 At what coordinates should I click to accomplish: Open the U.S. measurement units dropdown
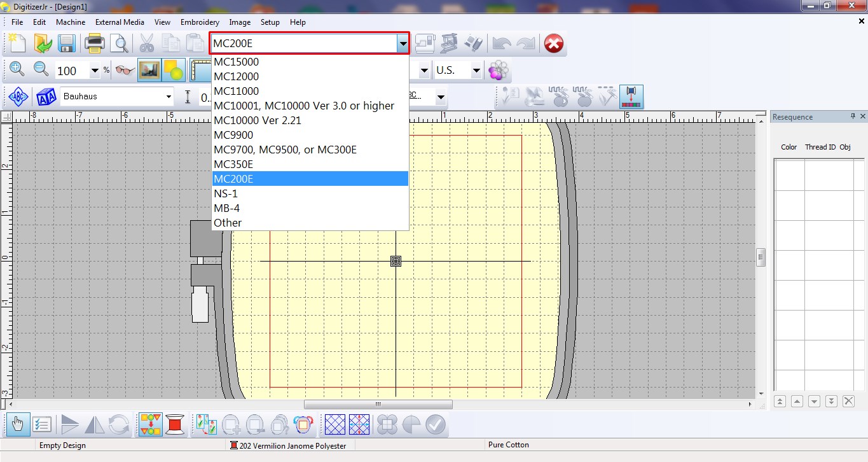click(476, 71)
